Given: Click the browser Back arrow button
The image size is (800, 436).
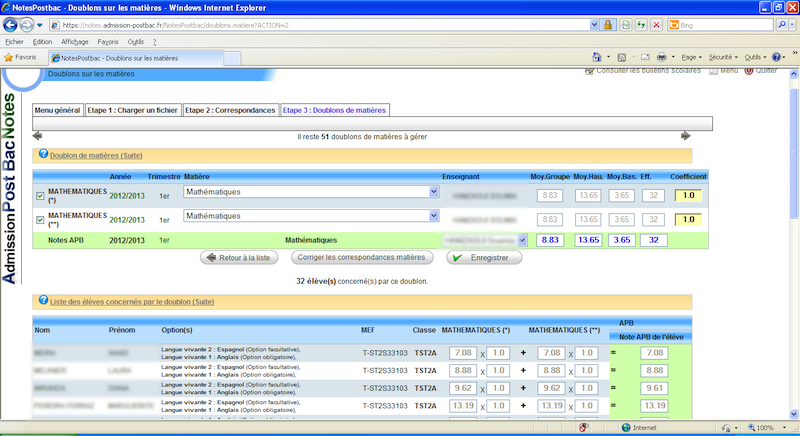Looking at the screenshot, I should tap(11, 25).
